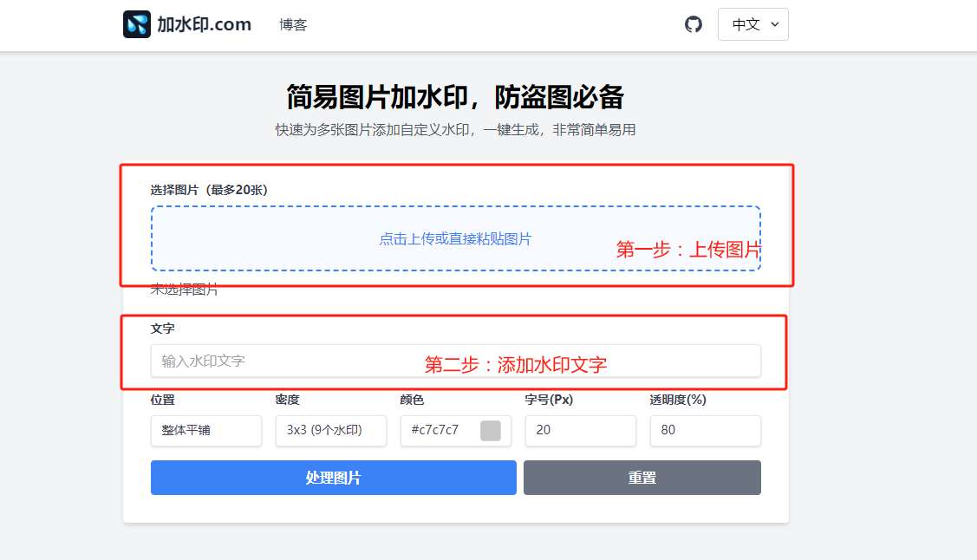Viewport: 977px width, 560px height.
Task: Click the 未选择图片 status text
Action: pyautogui.click(x=185, y=290)
